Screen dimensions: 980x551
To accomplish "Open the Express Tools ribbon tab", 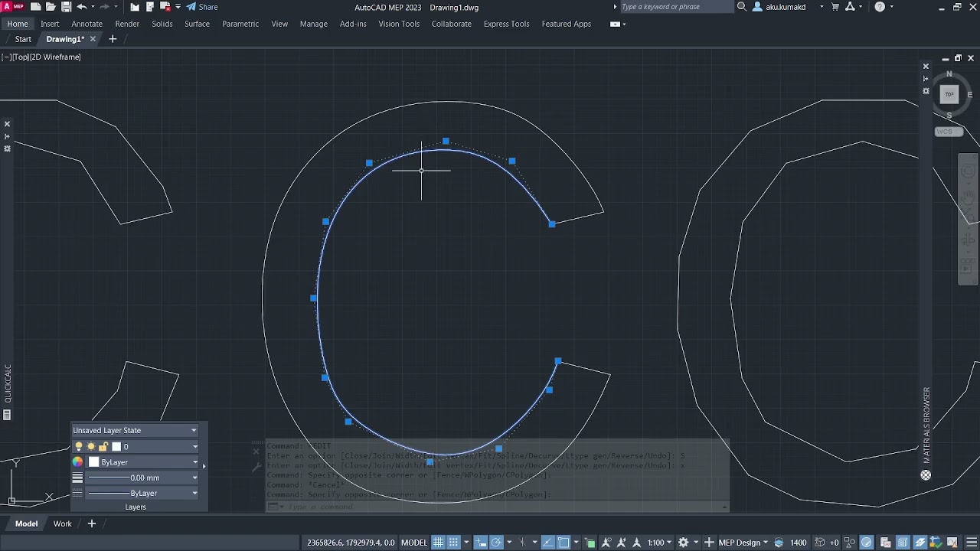I will [506, 24].
